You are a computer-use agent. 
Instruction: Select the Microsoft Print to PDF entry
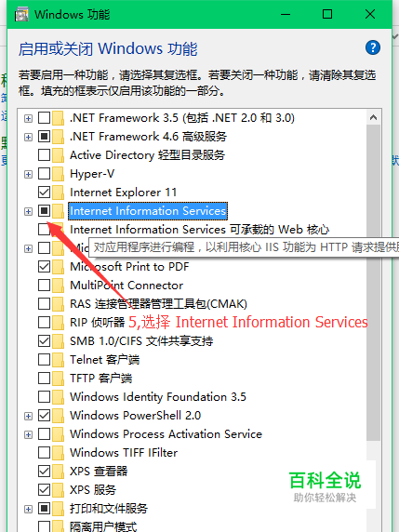click(129, 267)
